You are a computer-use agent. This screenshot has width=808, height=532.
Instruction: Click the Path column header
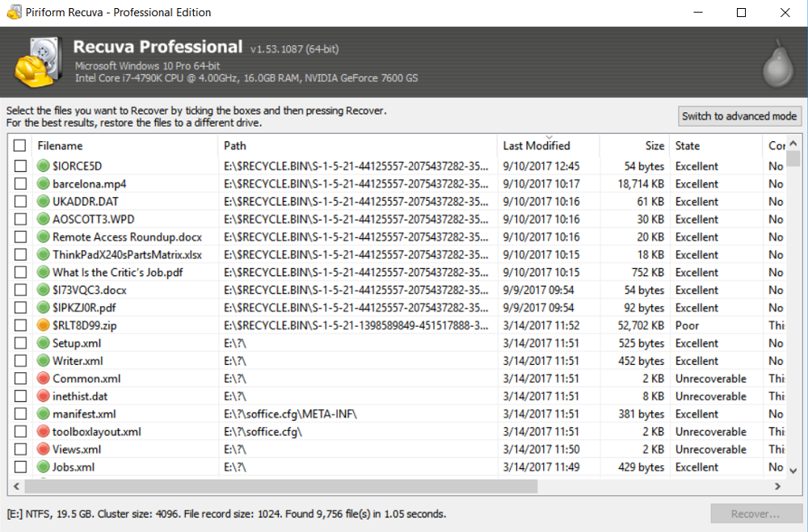pos(235,146)
